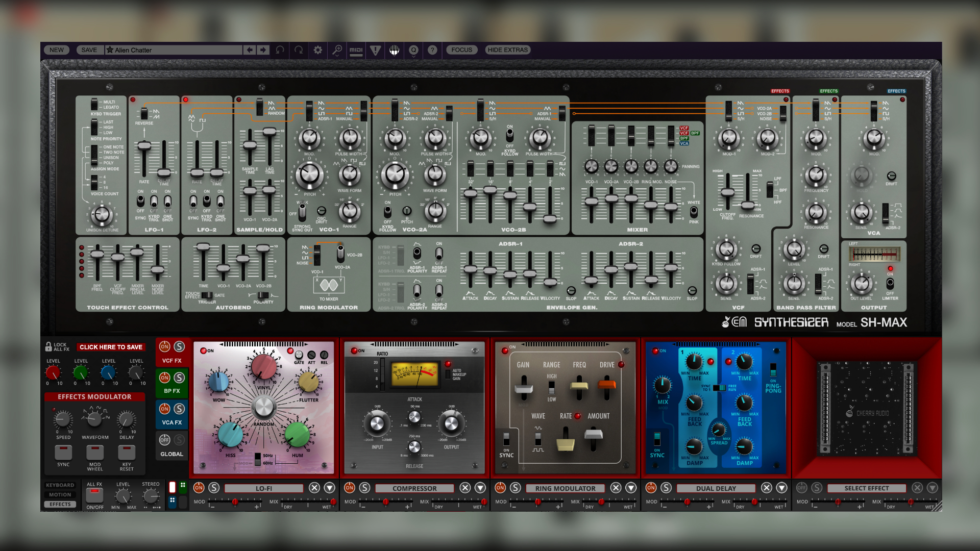The height and width of the screenshot is (551, 980).
Task: Switch to the Keyboard tab
Action: 60,485
